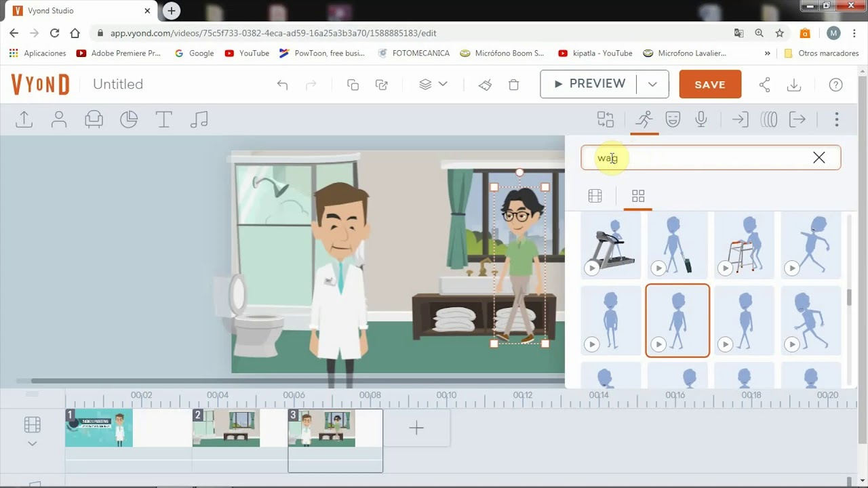Click the 00:10 mark on timeline ruler
This screenshot has width=868, height=488.
446,395
